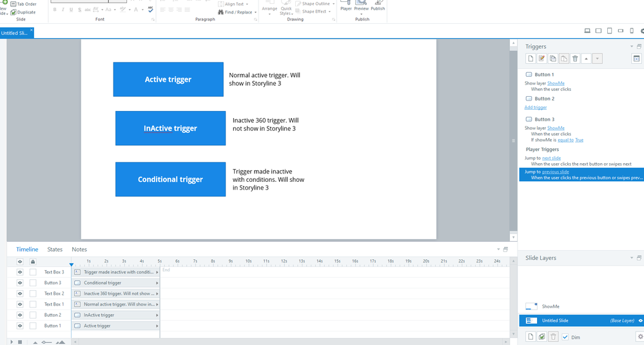Screen dimensions: 644x345
Task: Paste trigger in Triggers panel
Action: click(564, 59)
